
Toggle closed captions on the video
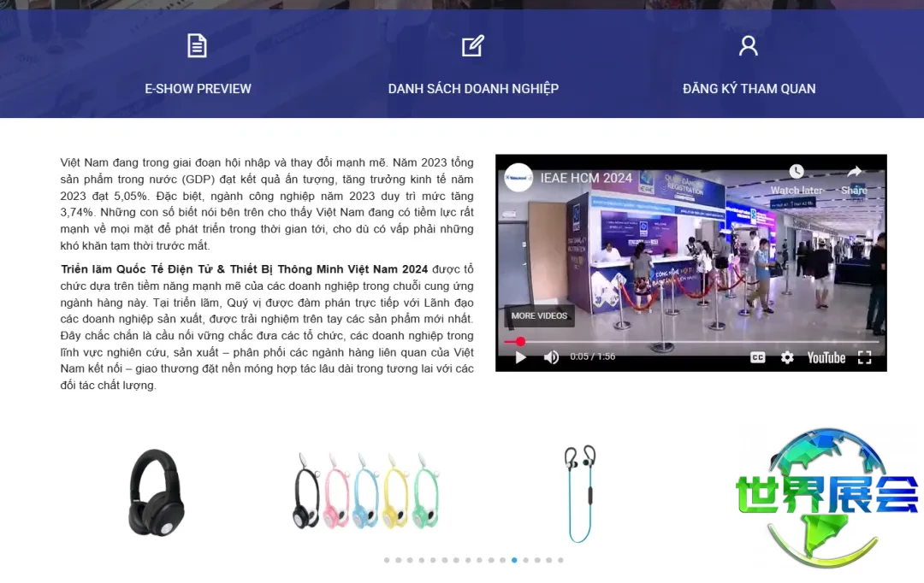(757, 357)
